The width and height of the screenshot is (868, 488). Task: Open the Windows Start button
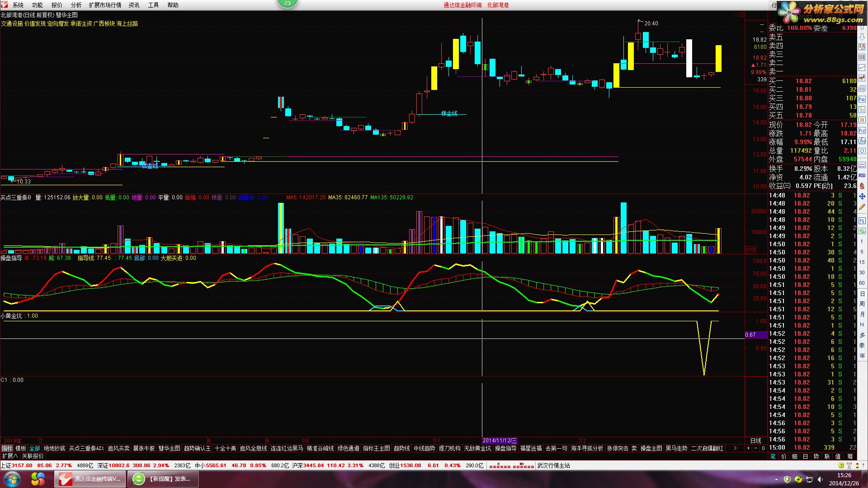11,479
